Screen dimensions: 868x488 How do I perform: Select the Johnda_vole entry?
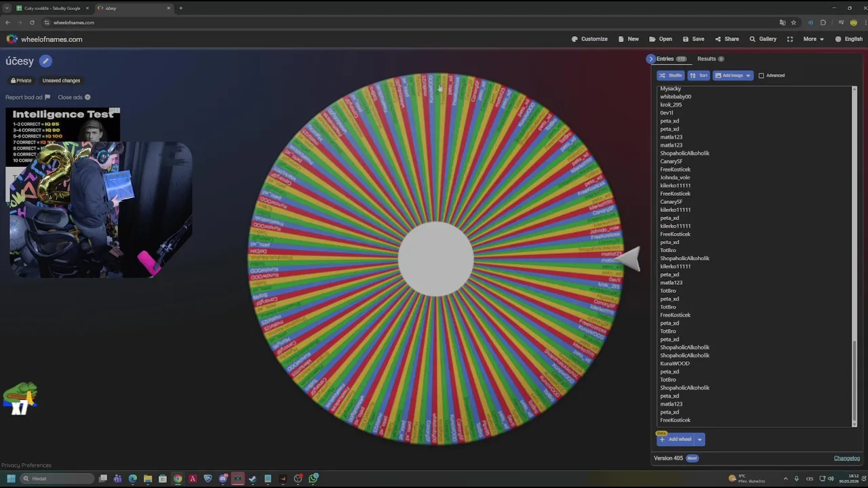pos(675,178)
